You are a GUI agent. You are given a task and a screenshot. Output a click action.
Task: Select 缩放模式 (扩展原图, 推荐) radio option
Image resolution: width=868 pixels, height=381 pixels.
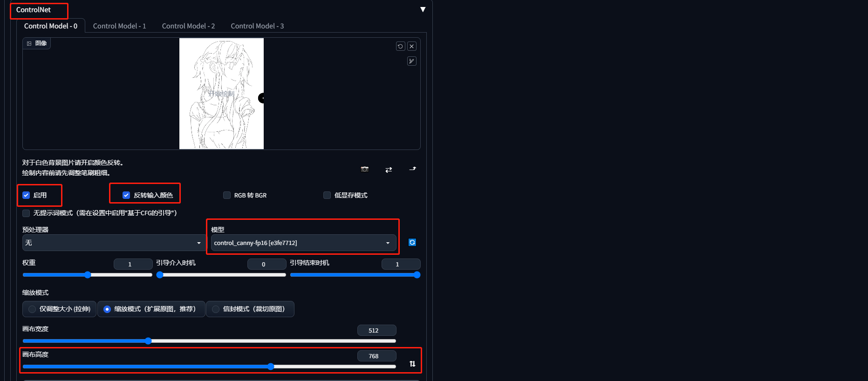(151, 309)
